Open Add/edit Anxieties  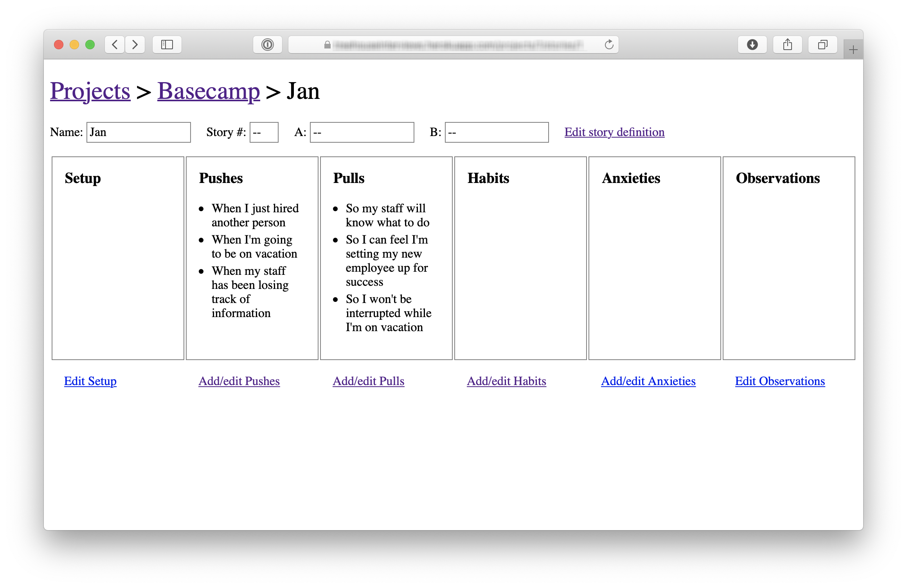(x=648, y=381)
